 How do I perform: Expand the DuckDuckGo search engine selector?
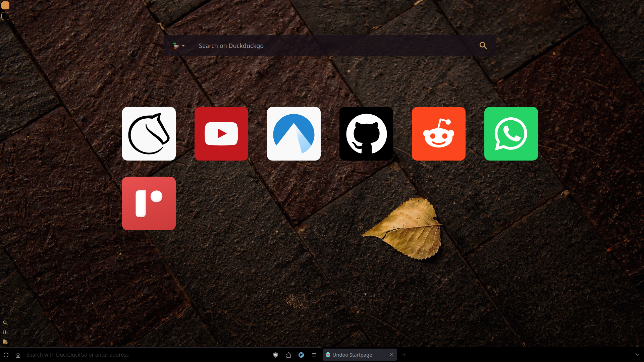coord(179,46)
